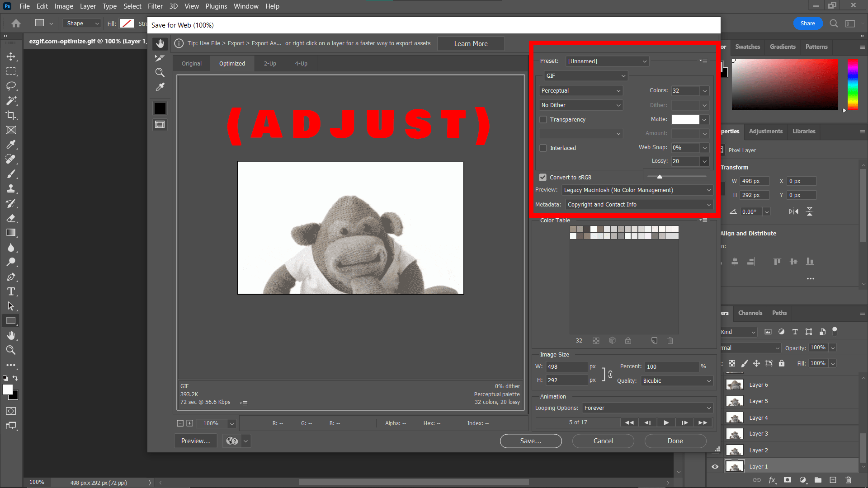Switch to the 2-Up tab
This screenshot has width=868, height=488.
[x=270, y=63]
